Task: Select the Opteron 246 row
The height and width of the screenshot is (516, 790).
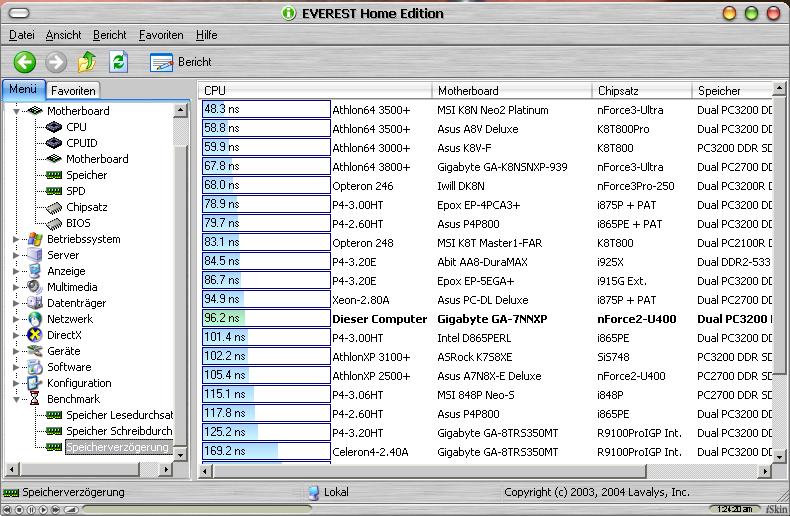Action: pos(487,186)
